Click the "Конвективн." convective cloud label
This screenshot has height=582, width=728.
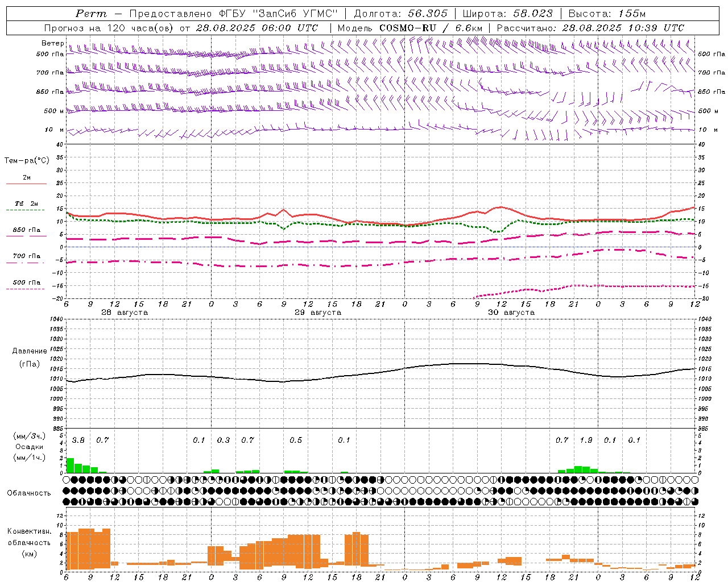(29, 531)
